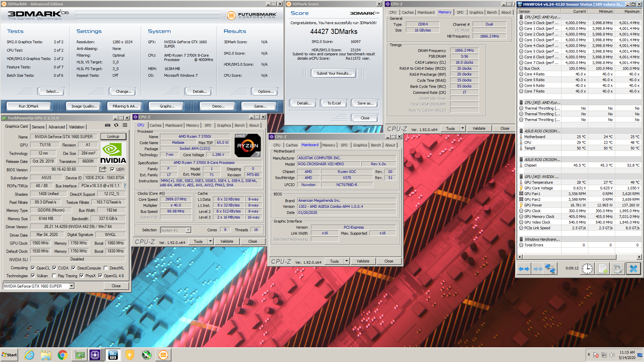The width and height of the screenshot is (644, 362).
Task: Switch to 3DMark06 orange taskbar icon
Action: [163, 355]
